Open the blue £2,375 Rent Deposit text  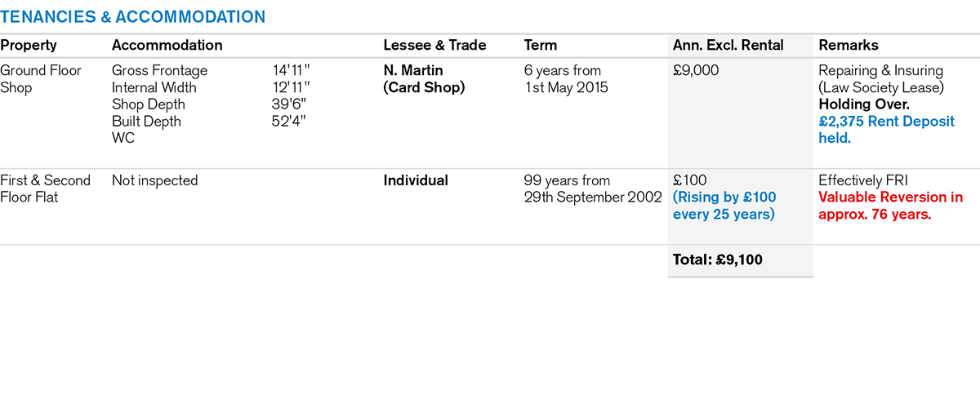tap(886, 122)
